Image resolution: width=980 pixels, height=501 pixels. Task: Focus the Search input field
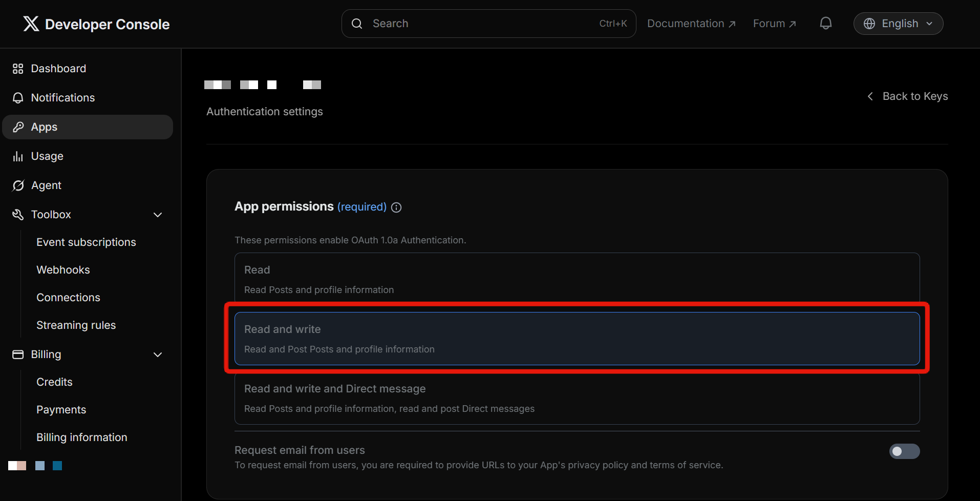488,24
